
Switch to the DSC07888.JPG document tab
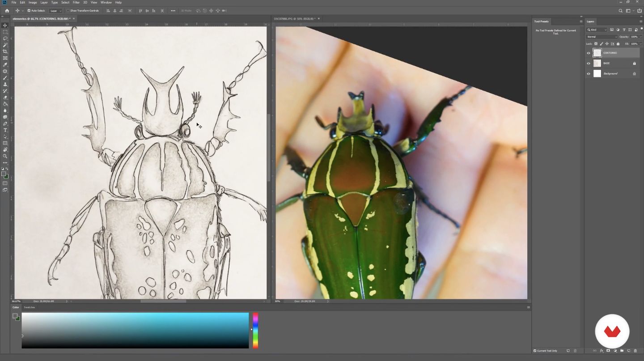pyautogui.click(x=294, y=19)
